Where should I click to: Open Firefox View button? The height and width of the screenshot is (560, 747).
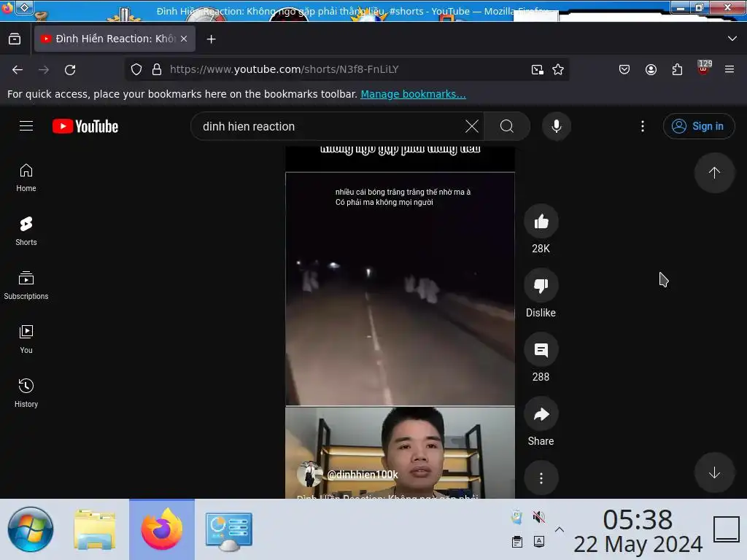click(15, 39)
